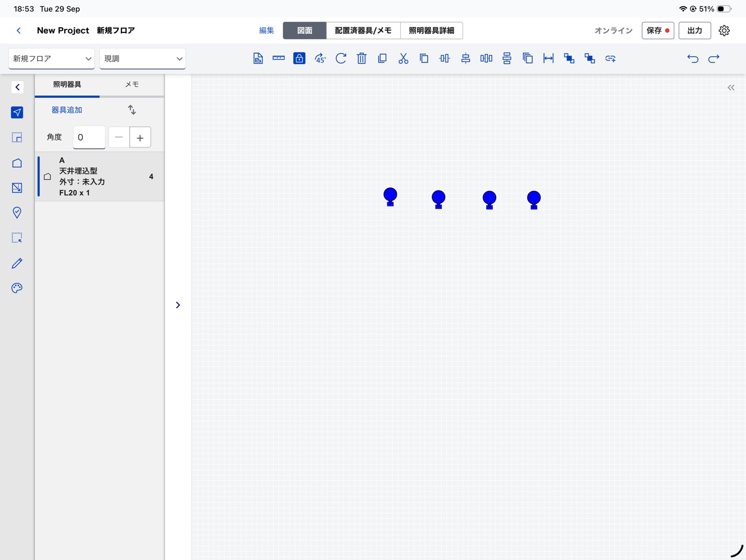Select the arrow pointer tool in sidebar
This screenshot has width=746, height=560.
(17, 112)
